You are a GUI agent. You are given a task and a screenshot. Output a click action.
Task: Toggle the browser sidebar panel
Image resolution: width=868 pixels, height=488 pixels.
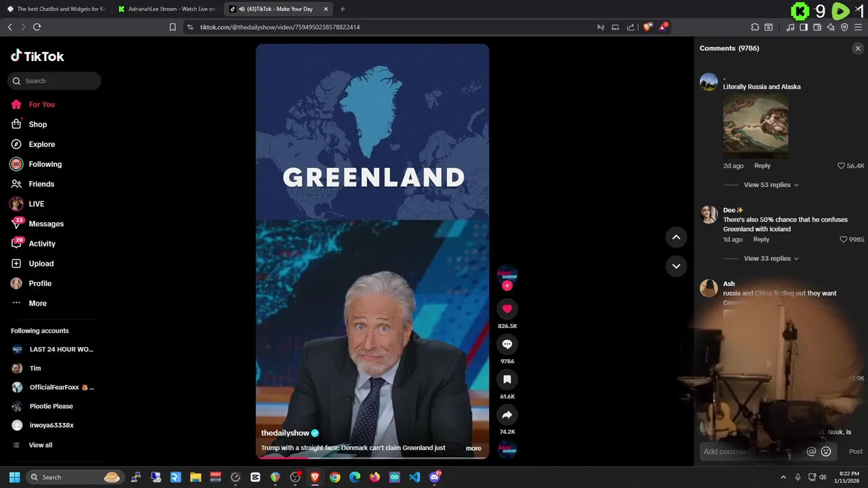click(x=804, y=27)
